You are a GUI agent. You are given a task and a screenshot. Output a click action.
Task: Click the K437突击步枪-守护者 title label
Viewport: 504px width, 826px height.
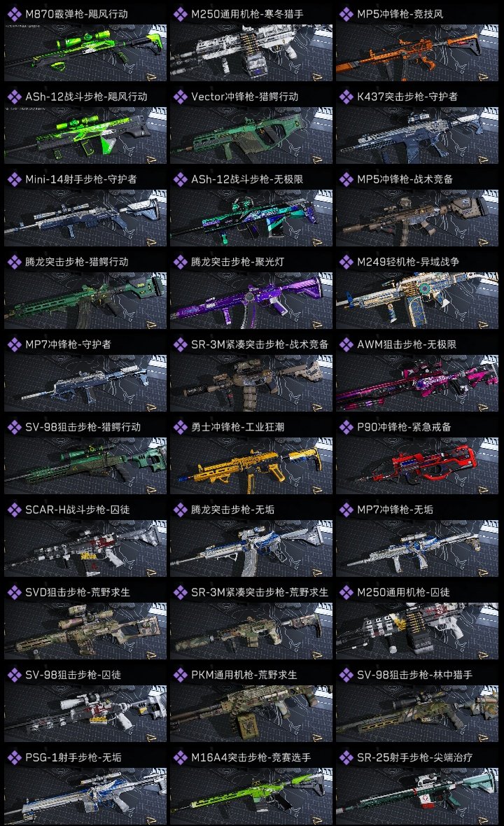[407, 97]
